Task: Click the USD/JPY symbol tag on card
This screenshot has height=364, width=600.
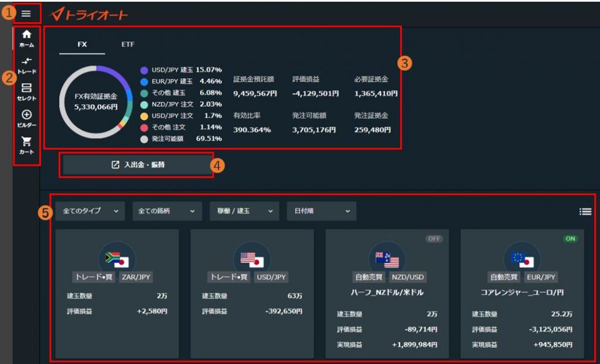Action: 271,277
